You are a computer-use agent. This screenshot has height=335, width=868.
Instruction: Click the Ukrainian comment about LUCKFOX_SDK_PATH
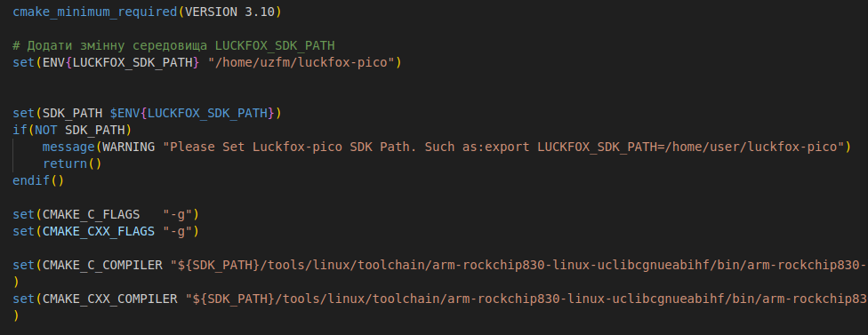tap(173, 45)
